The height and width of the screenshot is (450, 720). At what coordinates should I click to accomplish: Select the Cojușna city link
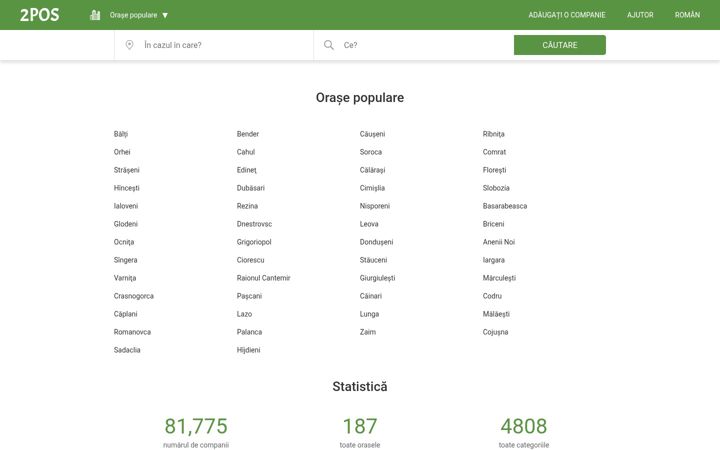coord(495,332)
